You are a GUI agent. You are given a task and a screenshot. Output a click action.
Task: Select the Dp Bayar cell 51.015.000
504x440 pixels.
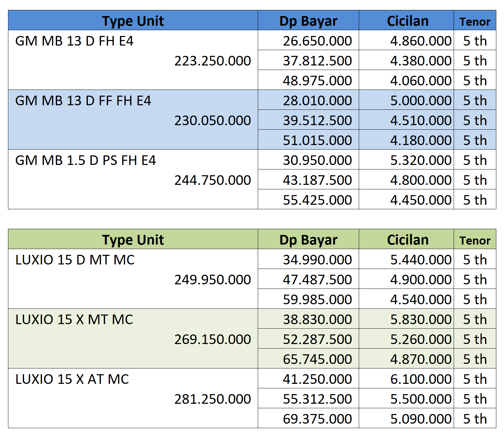click(317, 141)
